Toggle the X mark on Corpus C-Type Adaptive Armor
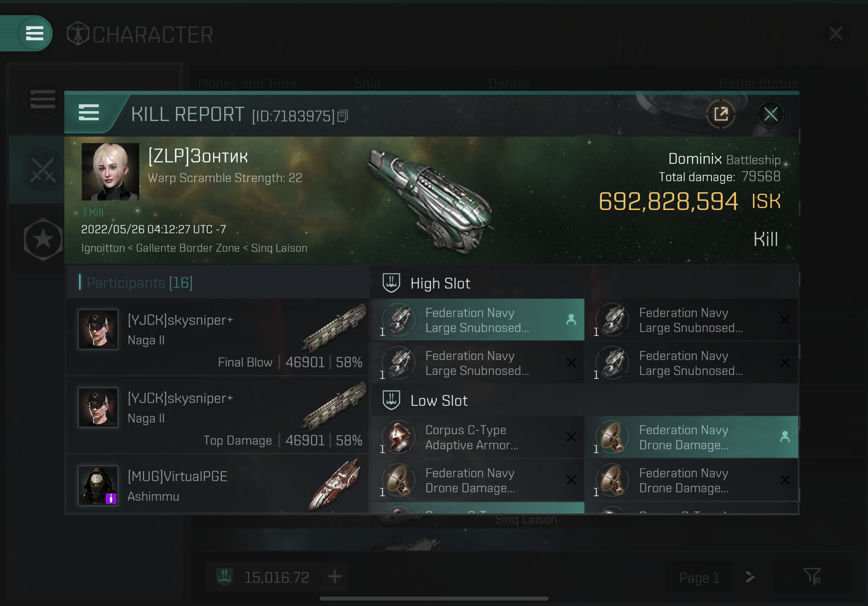Image resolution: width=868 pixels, height=606 pixels. tap(571, 437)
